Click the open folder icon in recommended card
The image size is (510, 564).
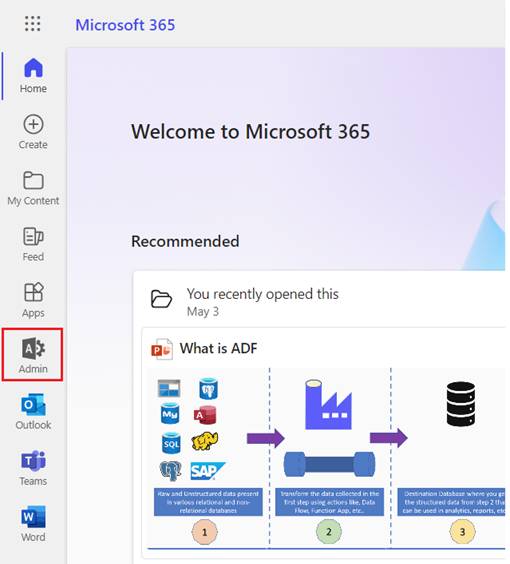point(161,298)
